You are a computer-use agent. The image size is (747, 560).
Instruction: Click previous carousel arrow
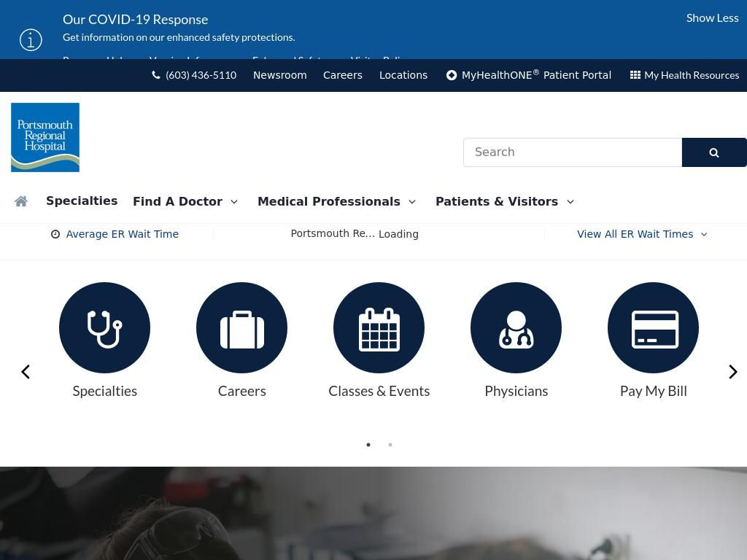coord(26,372)
